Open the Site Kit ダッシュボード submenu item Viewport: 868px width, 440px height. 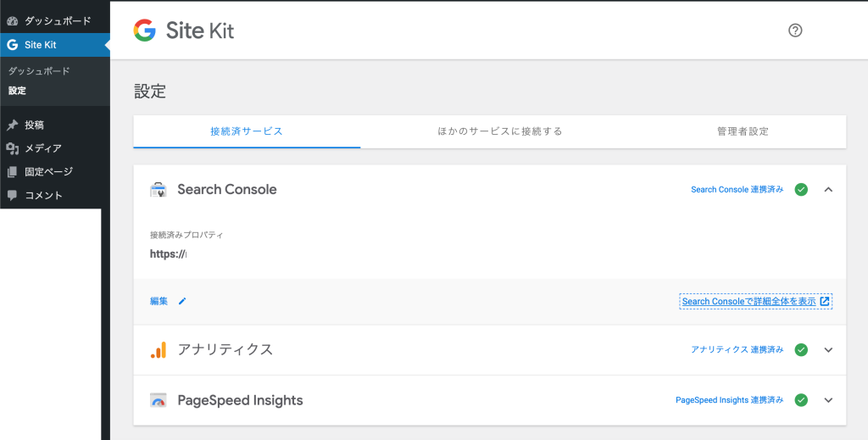click(39, 71)
